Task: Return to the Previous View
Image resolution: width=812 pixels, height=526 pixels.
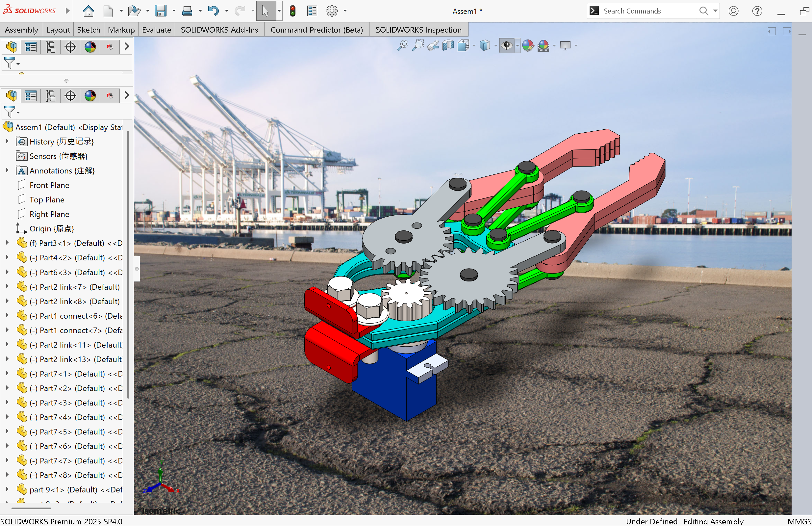Action: coord(433,45)
